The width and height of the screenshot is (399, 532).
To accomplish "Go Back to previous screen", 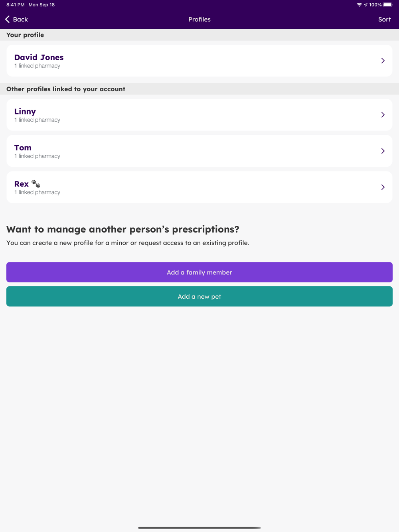I will point(20,19).
